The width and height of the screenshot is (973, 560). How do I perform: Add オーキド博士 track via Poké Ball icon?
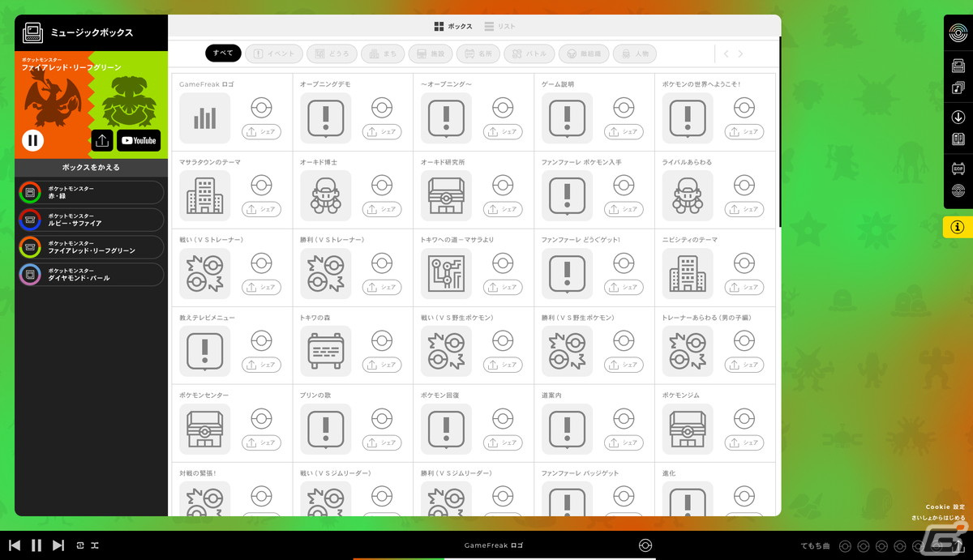point(382,186)
